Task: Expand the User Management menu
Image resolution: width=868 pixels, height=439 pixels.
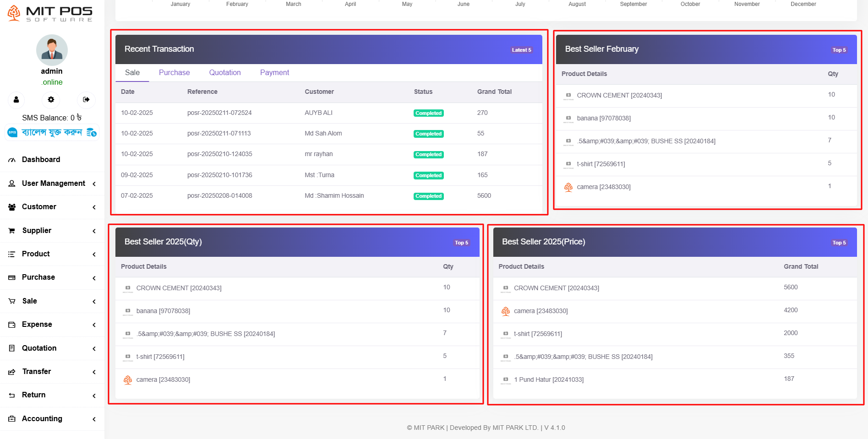Action: (x=94, y=184)
